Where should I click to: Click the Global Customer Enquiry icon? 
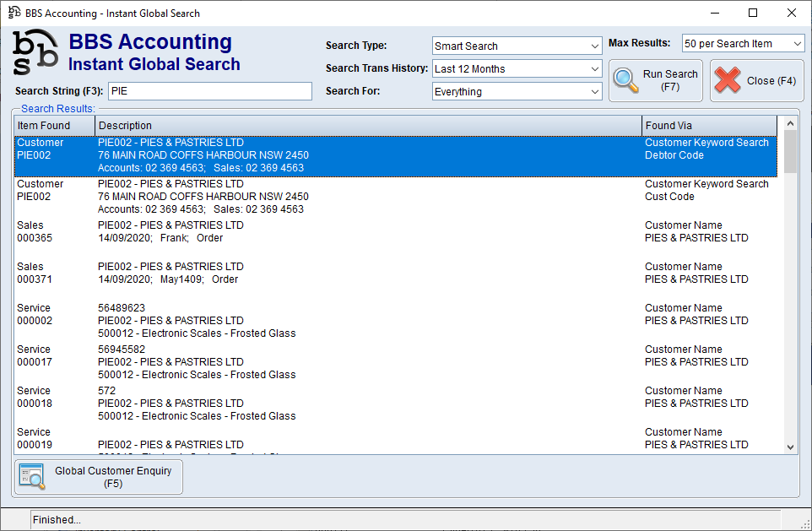click(33, 477)
